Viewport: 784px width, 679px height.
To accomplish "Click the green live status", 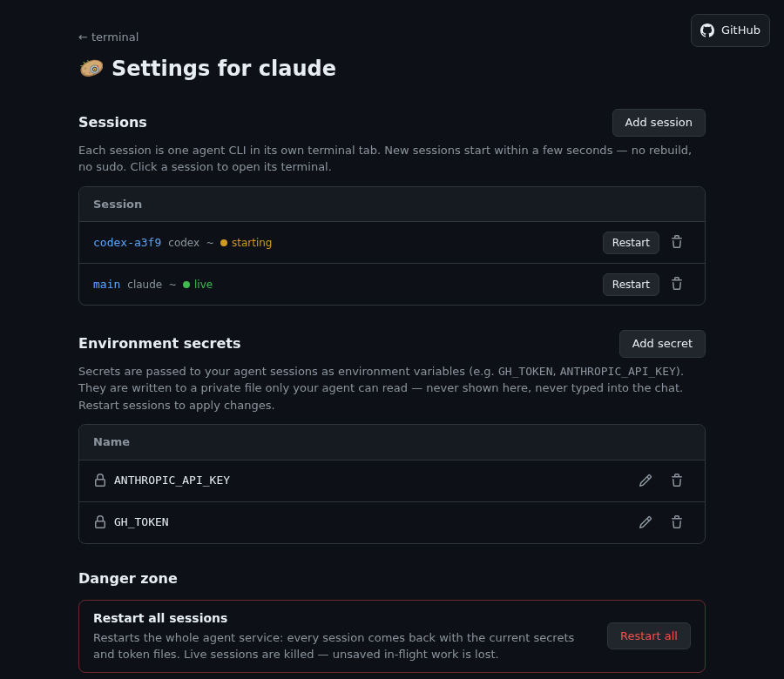I will point(198,285).
